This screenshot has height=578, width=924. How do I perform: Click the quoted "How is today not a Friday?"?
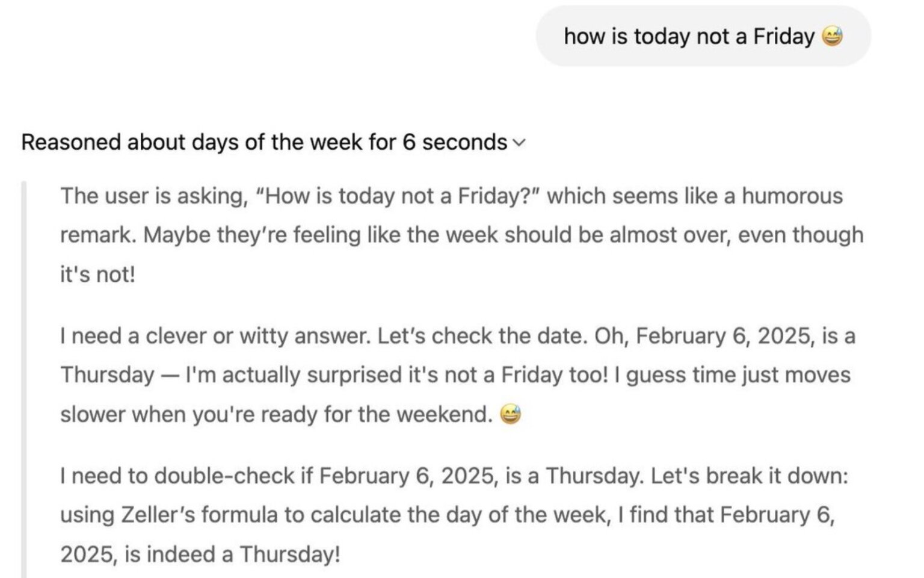(x=398, y=196)
